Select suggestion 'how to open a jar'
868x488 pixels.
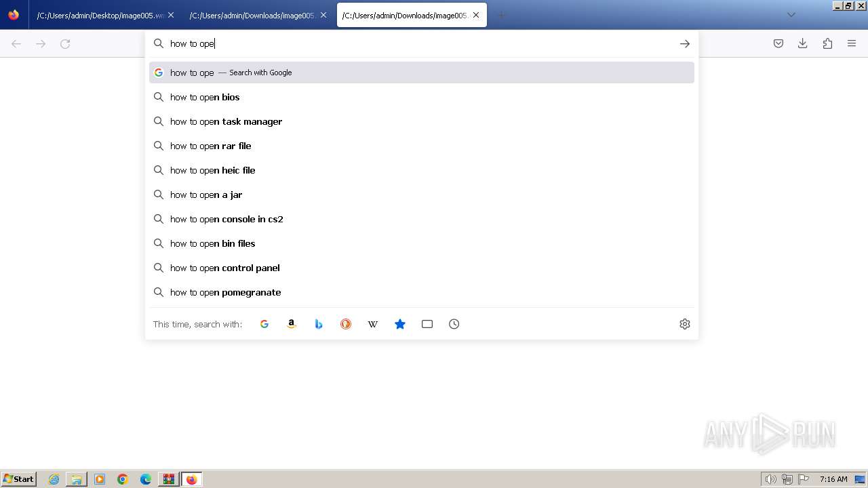(422, 195)
